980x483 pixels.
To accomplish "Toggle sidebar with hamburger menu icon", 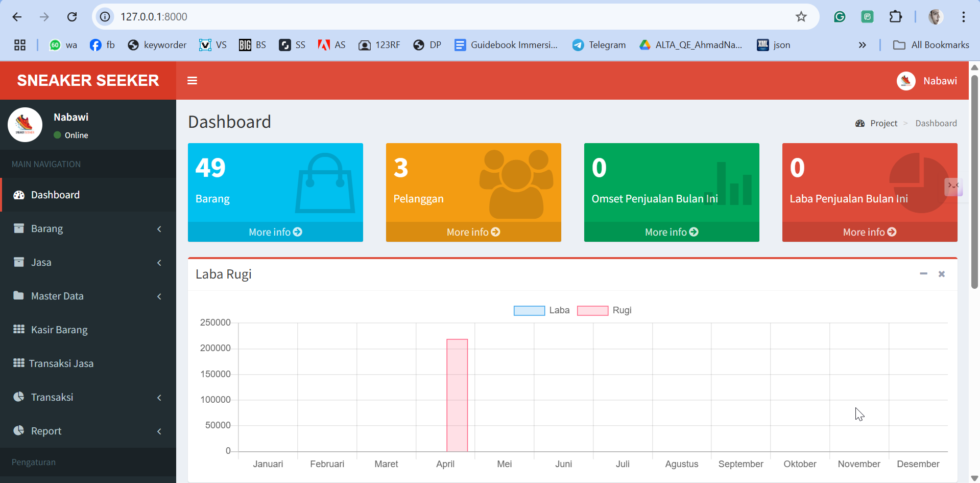I will 192,81.
